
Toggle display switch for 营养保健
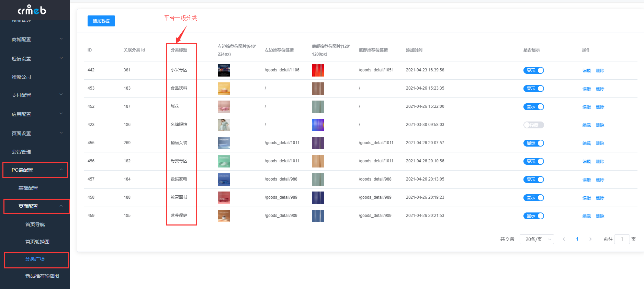(x=533, y=216)
